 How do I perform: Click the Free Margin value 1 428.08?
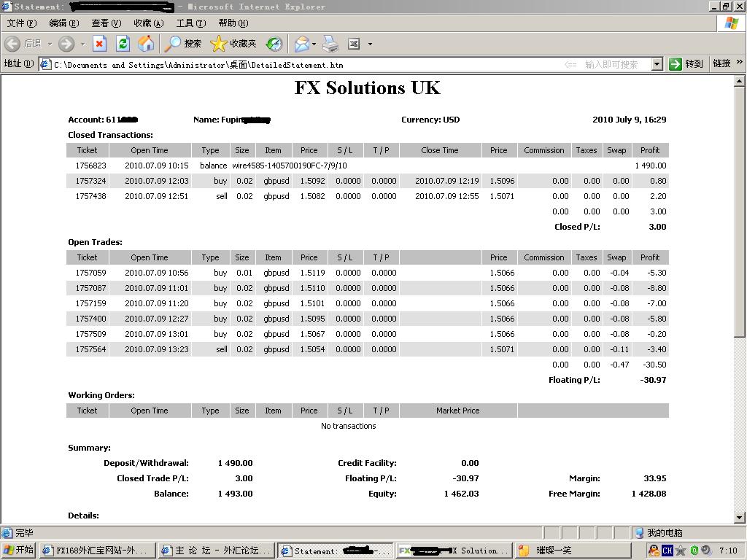pyautogui.click(x=649, y=494)
